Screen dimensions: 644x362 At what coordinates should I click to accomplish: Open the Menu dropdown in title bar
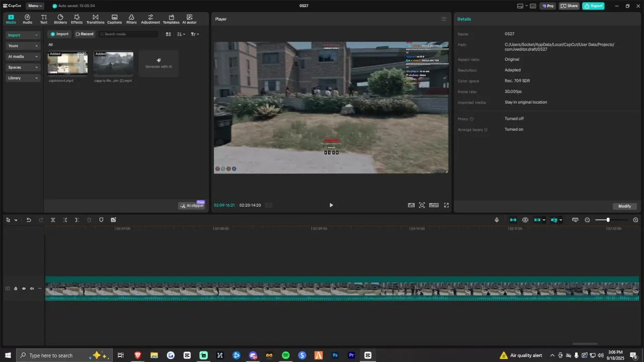click(35, 6)
